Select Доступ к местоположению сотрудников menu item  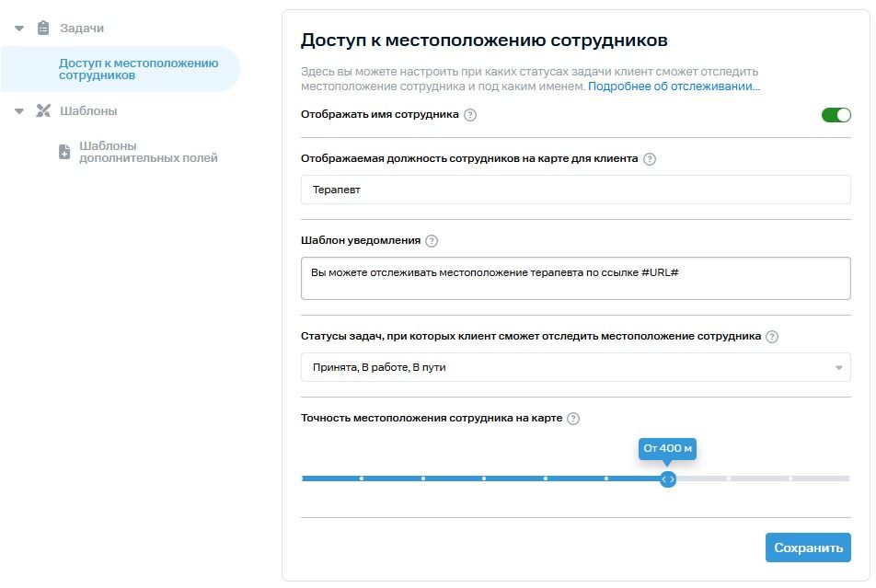pyautogui.click(x=138, y=69)
